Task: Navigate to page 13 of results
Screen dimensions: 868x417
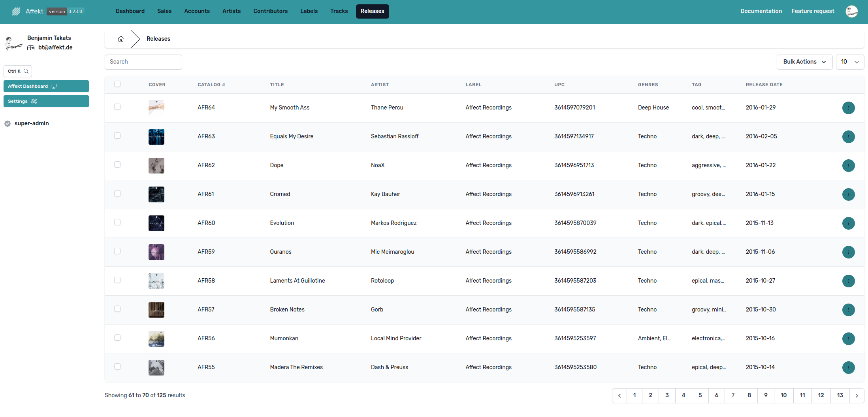Action: pos(840,395)
